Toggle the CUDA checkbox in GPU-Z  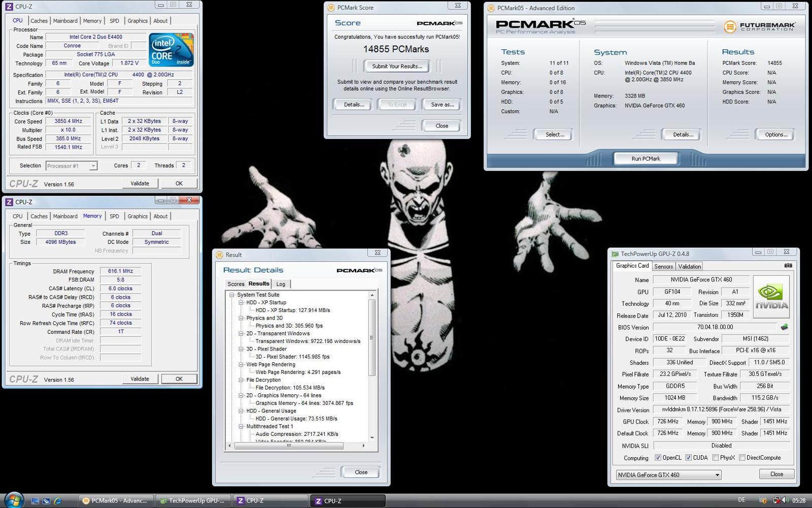pyautogui.click(x=688, y=458)
